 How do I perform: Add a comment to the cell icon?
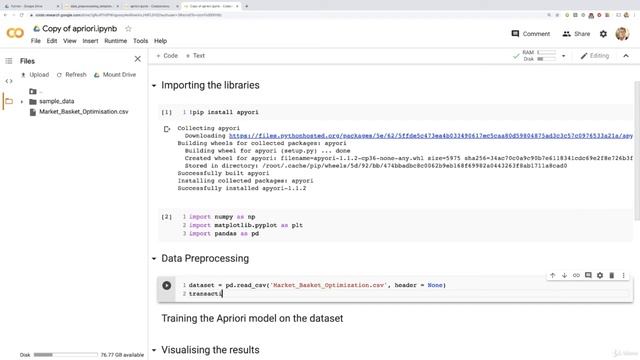click(x=588, y=276)
